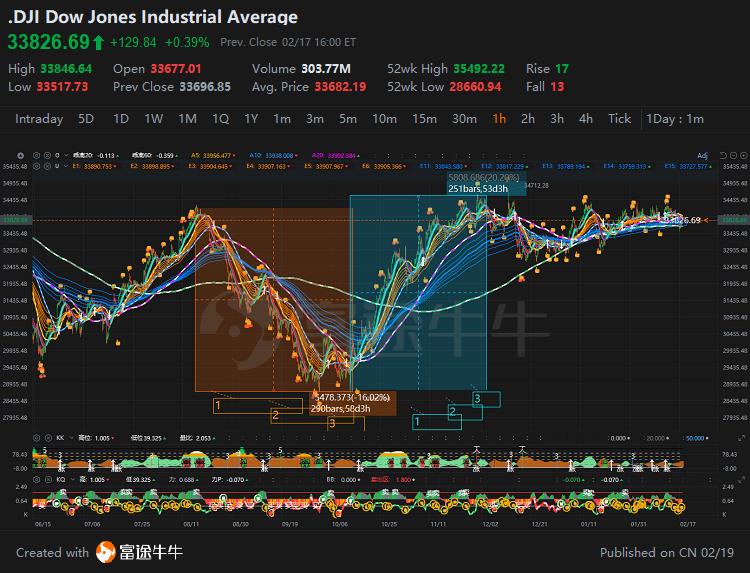
Task: Click the 251bars,53d3h measurement label
Action: pos(478,189)
